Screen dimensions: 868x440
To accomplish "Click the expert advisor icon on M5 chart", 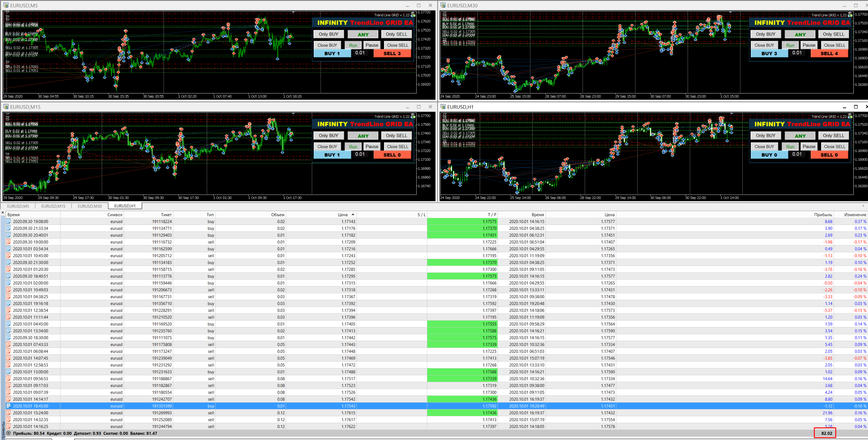I will 413,15.
